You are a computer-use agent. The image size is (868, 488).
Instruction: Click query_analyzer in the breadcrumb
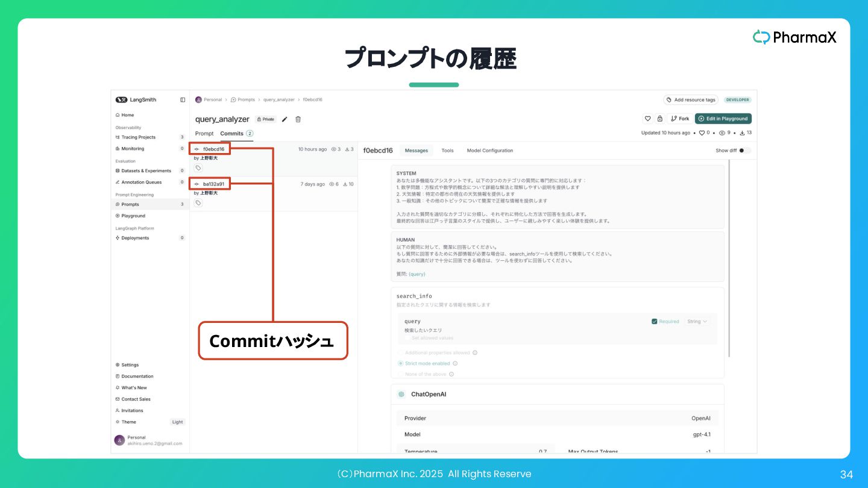click(x=279, y=99)
